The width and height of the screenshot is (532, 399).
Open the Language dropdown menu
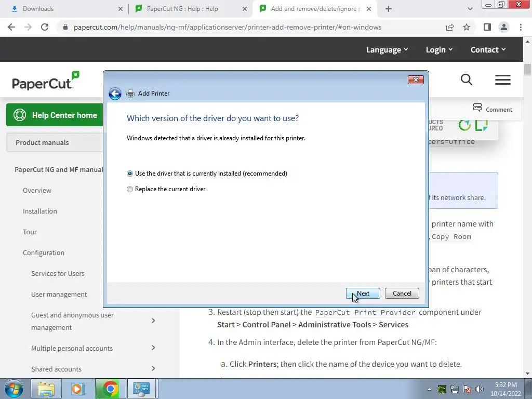point(387,50)
